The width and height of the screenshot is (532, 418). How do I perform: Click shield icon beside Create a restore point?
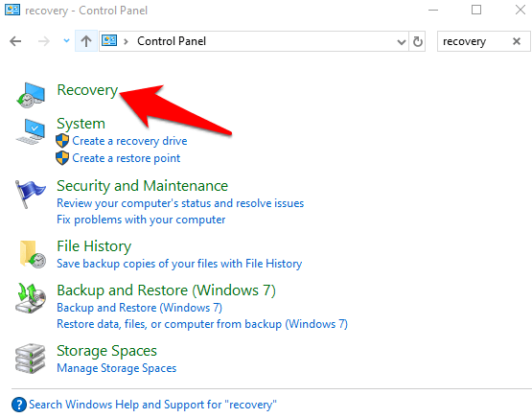point(62,158)
